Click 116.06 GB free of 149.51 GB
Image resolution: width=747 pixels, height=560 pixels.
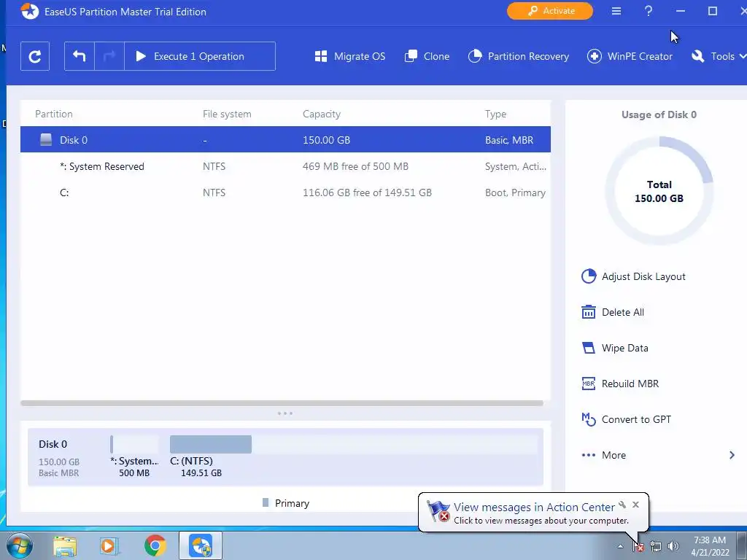(x=367, y=192)
